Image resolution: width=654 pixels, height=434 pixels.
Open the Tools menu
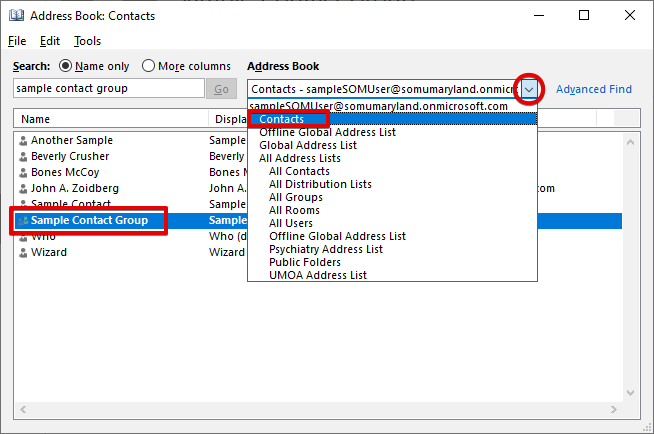pyautogui.click(x=87, y=41)
